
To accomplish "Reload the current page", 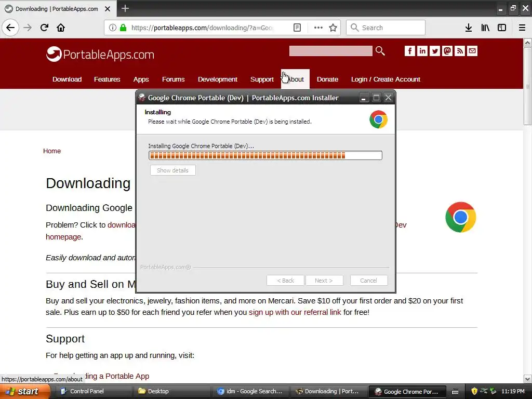I will pos(44,28).
